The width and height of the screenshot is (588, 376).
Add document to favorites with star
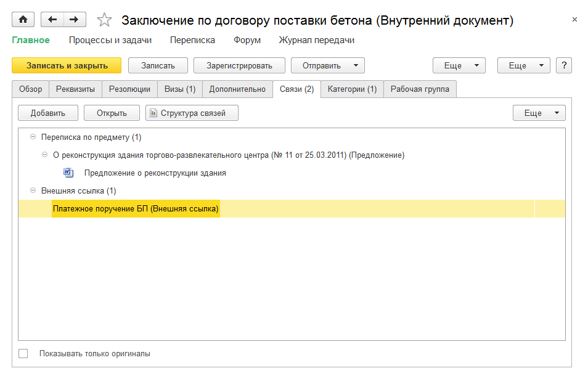coord(105,20)
